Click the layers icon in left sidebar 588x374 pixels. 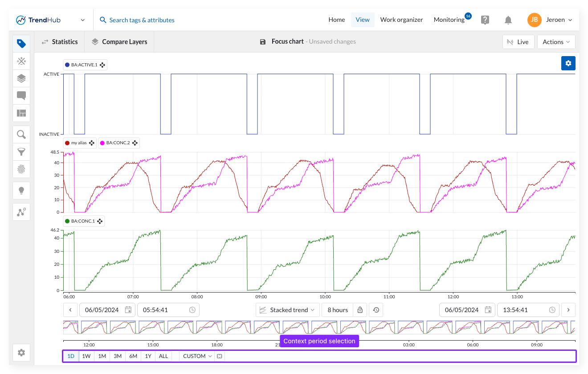pyautogui.click(x=21, y=78)
